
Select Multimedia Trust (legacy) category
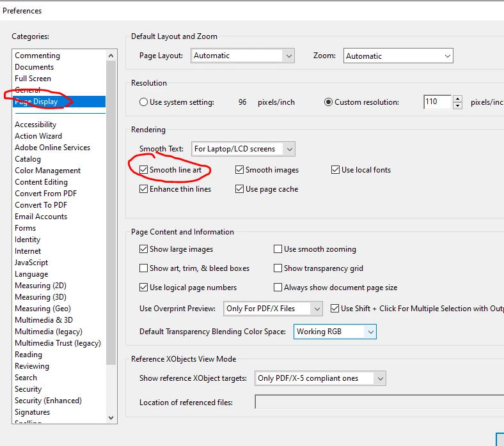coord(58,343)
